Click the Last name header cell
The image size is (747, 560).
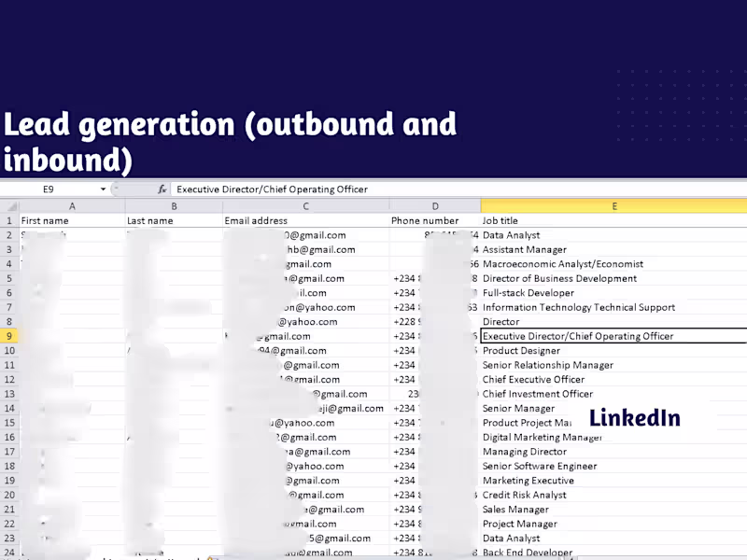coord(174,220)
